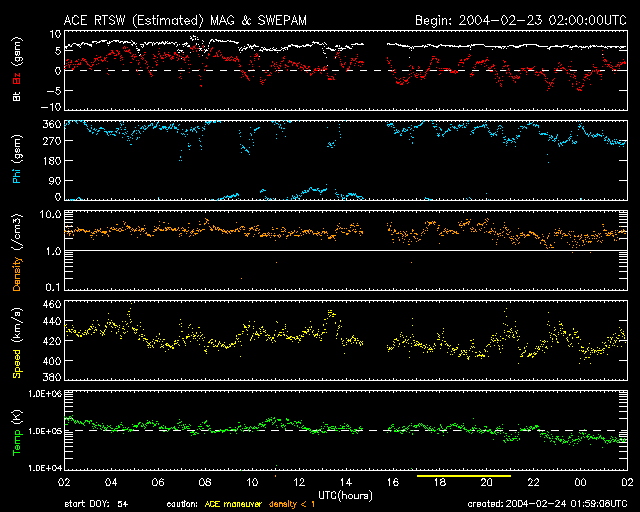This screenshot has height=512, width=640.
Task: Click the 00 hour tick label on the time axis
Action: click(x=579, y=482)
